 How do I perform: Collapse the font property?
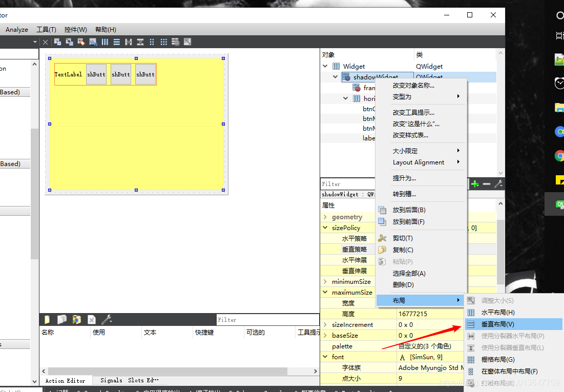[325, 357]
